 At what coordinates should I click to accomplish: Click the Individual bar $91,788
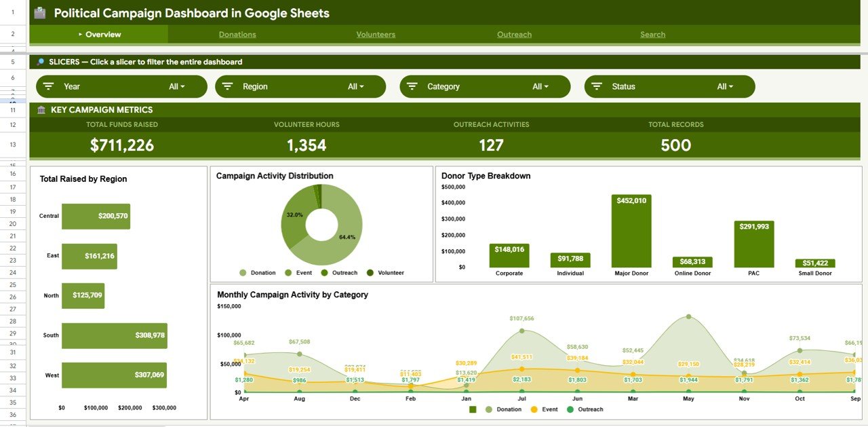570,260
